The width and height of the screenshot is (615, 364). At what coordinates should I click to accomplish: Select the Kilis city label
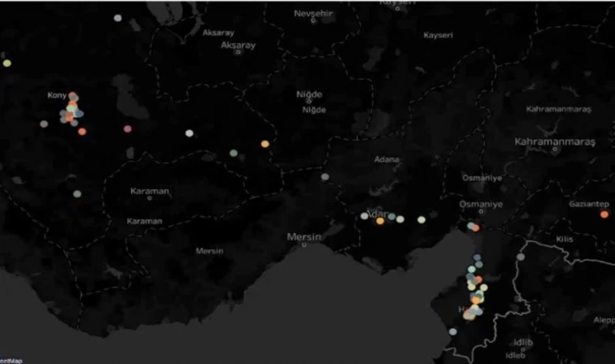[x=563, y=239]
